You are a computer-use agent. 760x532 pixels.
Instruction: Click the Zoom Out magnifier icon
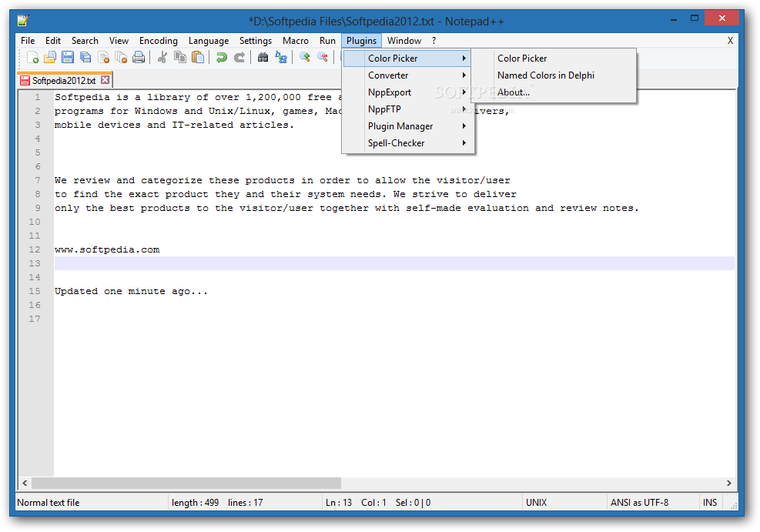pos(323,58)
